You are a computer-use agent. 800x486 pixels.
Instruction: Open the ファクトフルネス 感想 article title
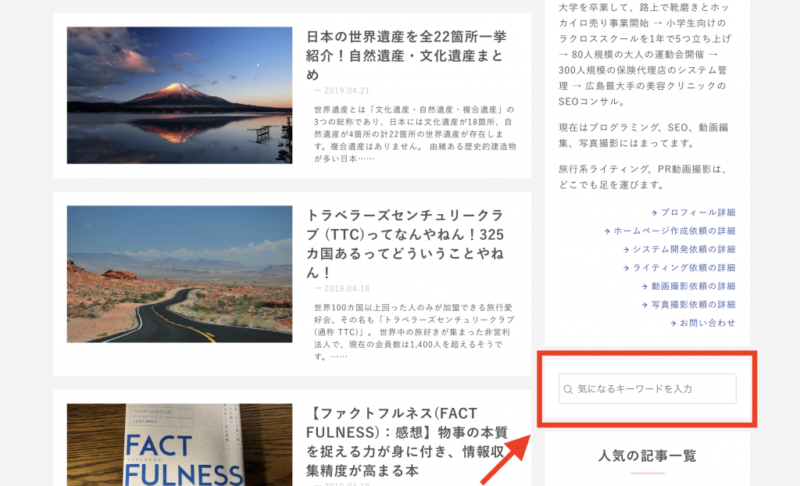[407, 442]
